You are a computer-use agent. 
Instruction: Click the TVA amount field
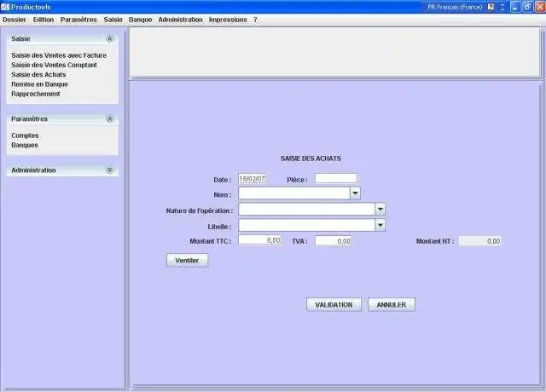tap(334, 240)
